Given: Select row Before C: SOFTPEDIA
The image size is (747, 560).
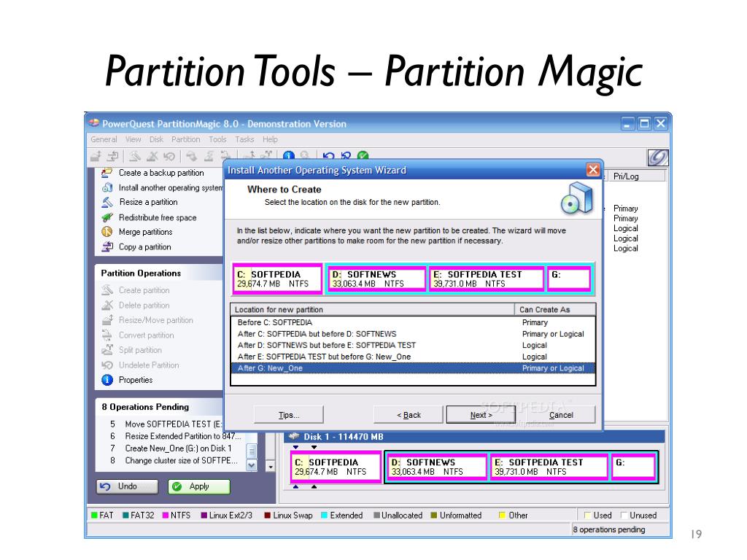Looking at the screenshot, I should click(x=413, y=322).
